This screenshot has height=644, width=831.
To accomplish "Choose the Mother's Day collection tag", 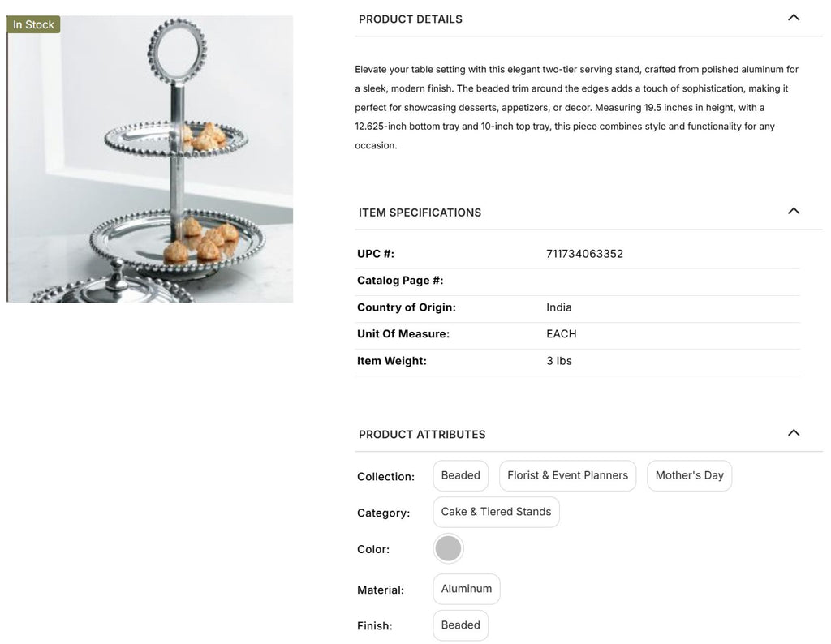I will point(689,475).
